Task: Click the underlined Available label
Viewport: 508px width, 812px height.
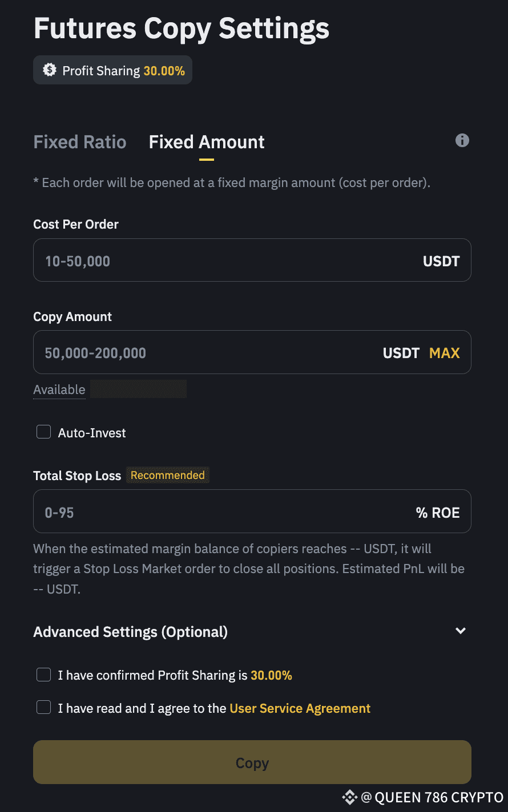Action: 59,390
